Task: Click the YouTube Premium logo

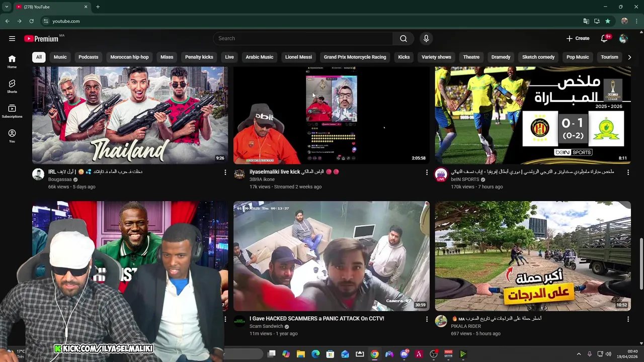Action: click(x=41, y=39)
